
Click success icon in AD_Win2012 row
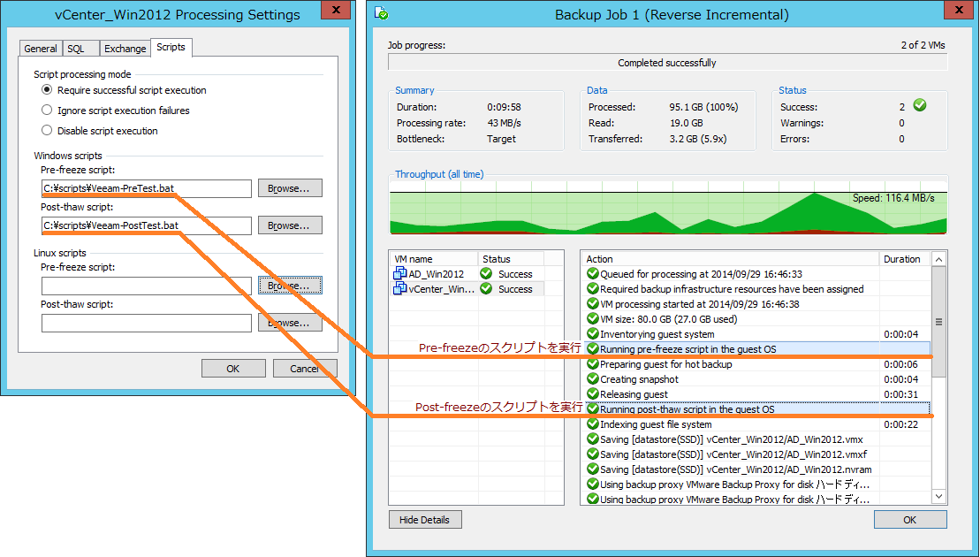click(x=486, y=273)
